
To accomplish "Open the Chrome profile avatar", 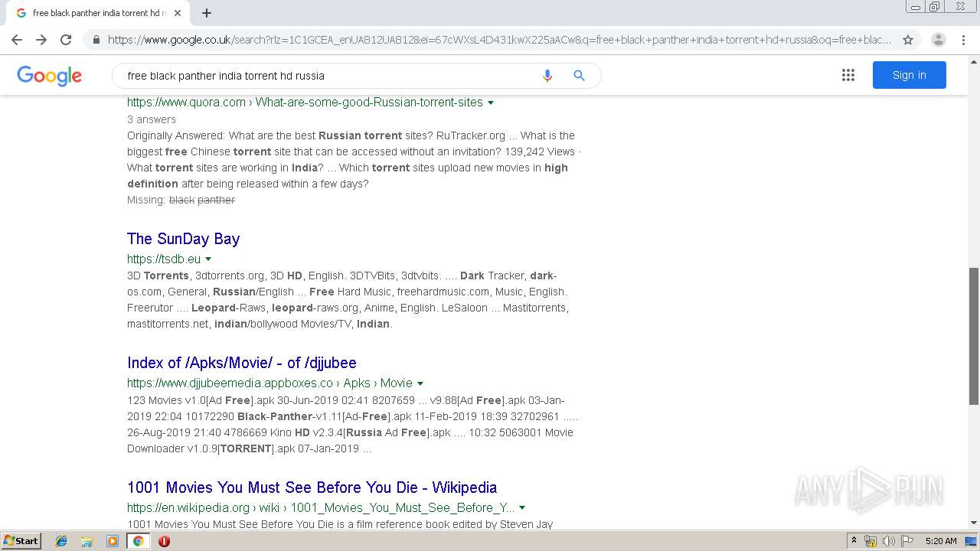I will [x=938, y=40].
